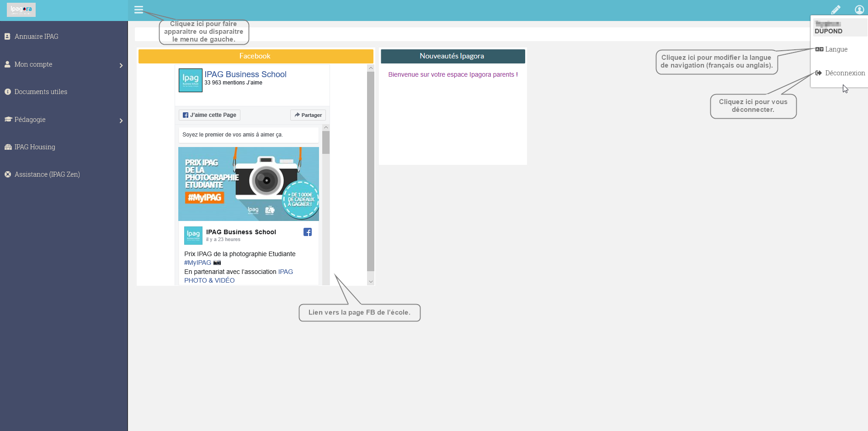868x431 pixels.
Task: Expand the Pédagogie submenu chevron
Action: 121,121
